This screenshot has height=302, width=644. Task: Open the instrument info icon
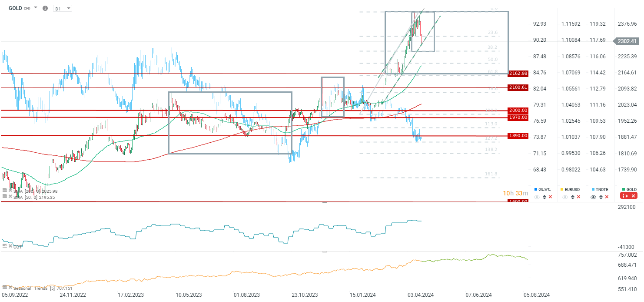pos(45,8)
